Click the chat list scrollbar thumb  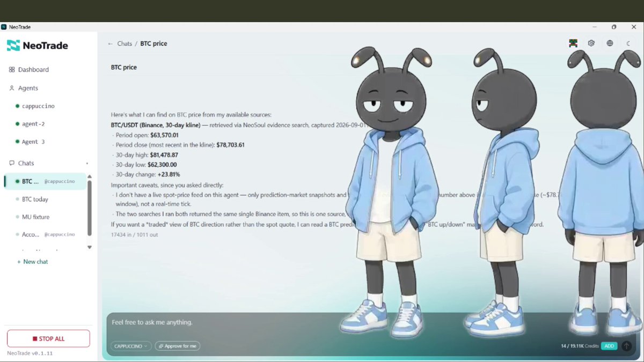coord(90,208)
